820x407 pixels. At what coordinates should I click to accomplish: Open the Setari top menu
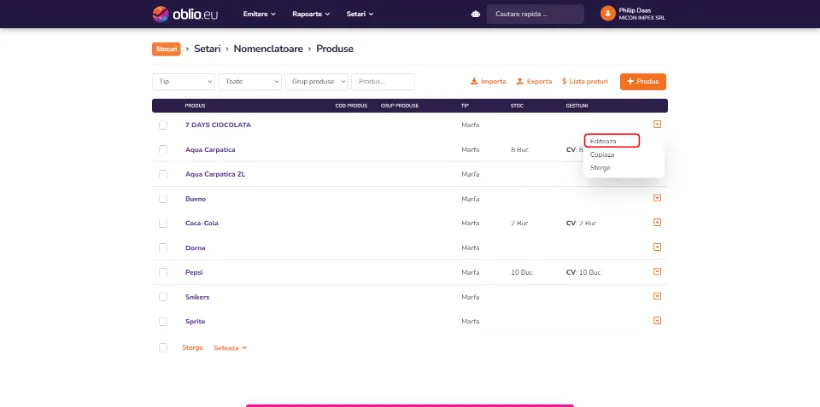pos(360,14)
